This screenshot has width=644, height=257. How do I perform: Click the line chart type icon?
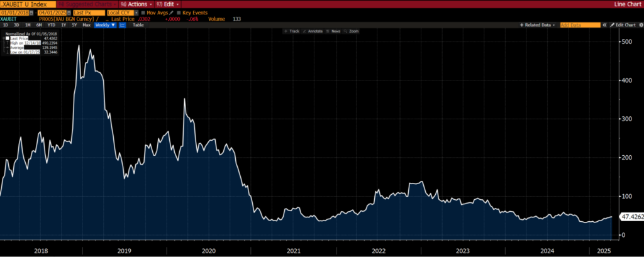click(x=122, y=25)
